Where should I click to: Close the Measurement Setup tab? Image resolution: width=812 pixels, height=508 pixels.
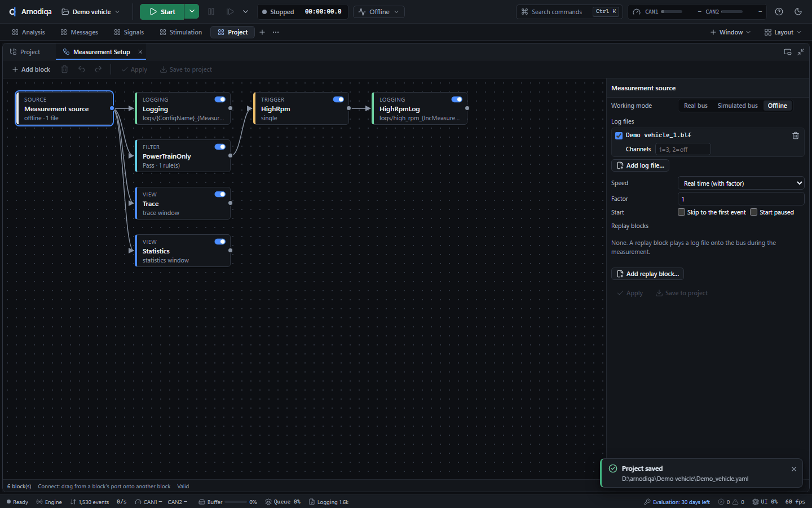[140, 52]
